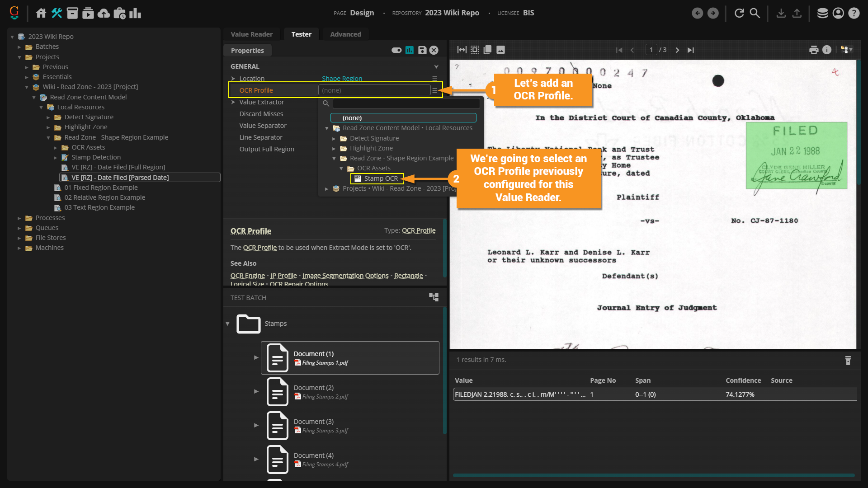Collapse the OCR Assets folder in dropdown

[341, 168]
